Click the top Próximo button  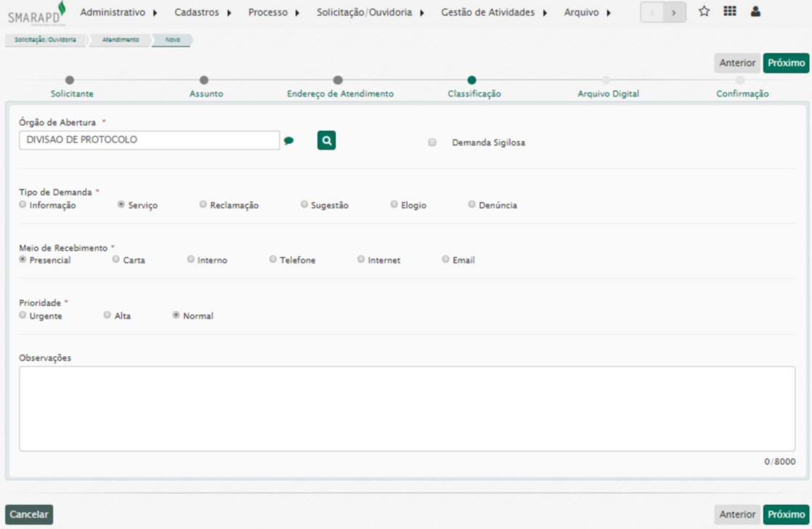[786, 63]
